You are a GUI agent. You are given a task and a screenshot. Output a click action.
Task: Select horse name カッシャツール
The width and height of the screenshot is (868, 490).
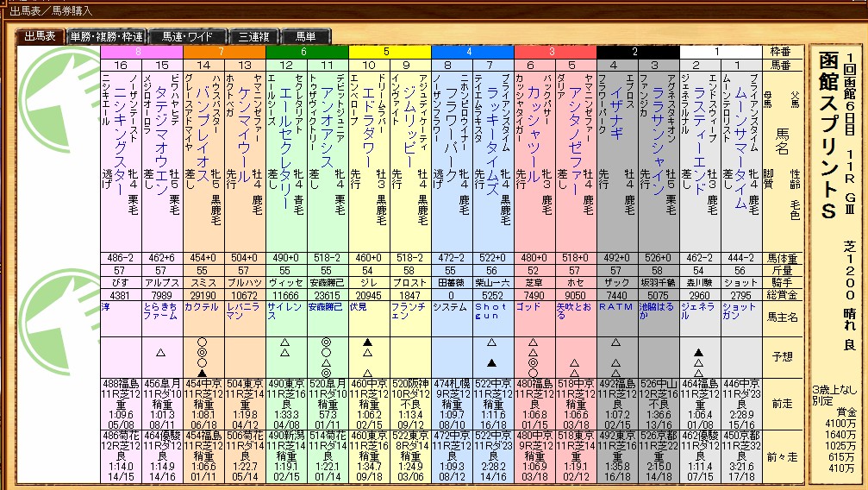(x=534, y=134)
